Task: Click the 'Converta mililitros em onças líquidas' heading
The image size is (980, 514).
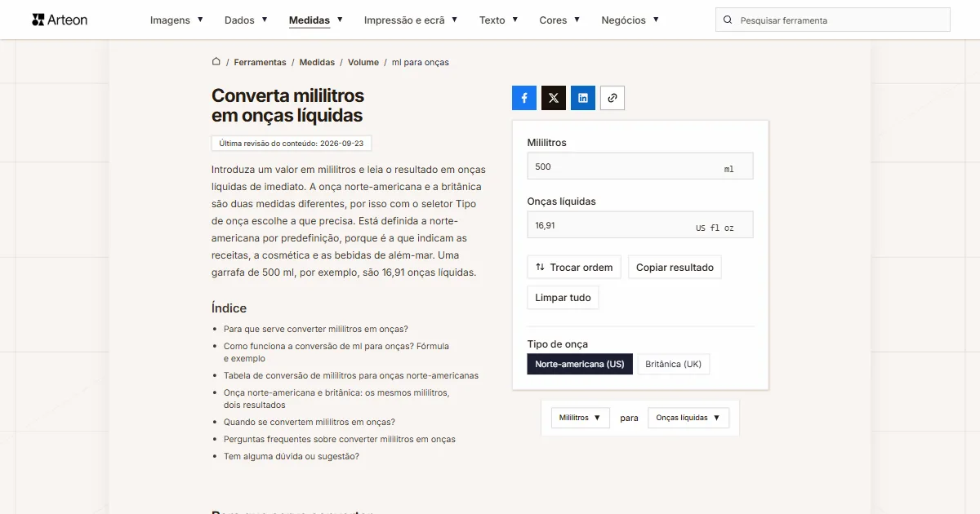Action: click(x=288, y=106)
